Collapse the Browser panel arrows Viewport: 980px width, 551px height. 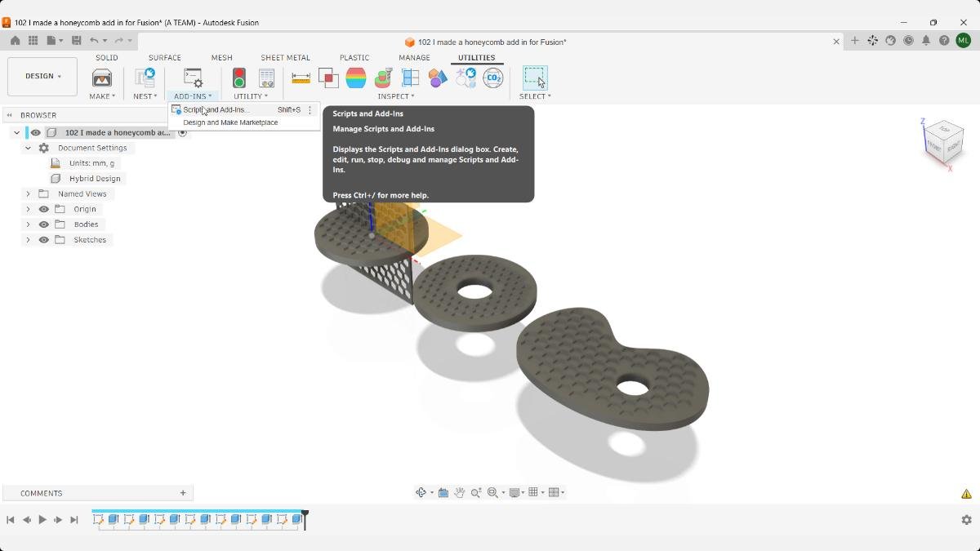coord(10,115)
